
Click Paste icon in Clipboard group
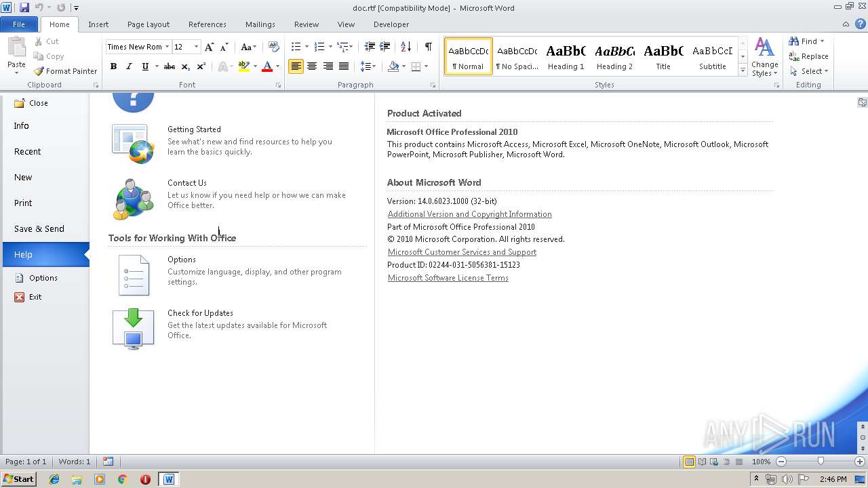[x=16, y=47]
